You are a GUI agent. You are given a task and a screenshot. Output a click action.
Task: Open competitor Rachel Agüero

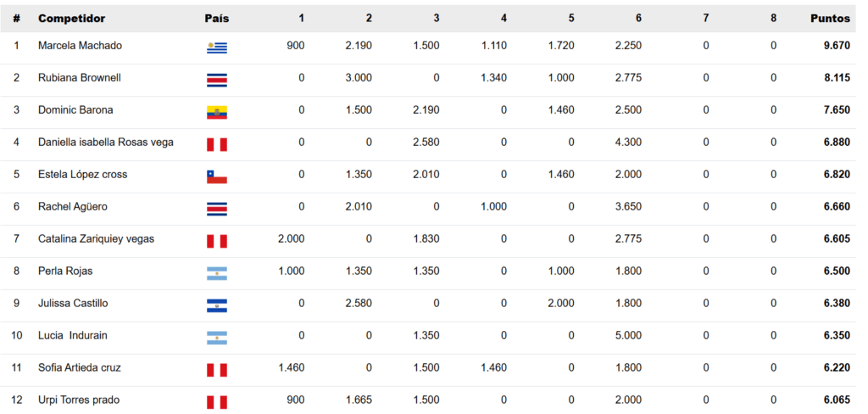coord(73,206)
